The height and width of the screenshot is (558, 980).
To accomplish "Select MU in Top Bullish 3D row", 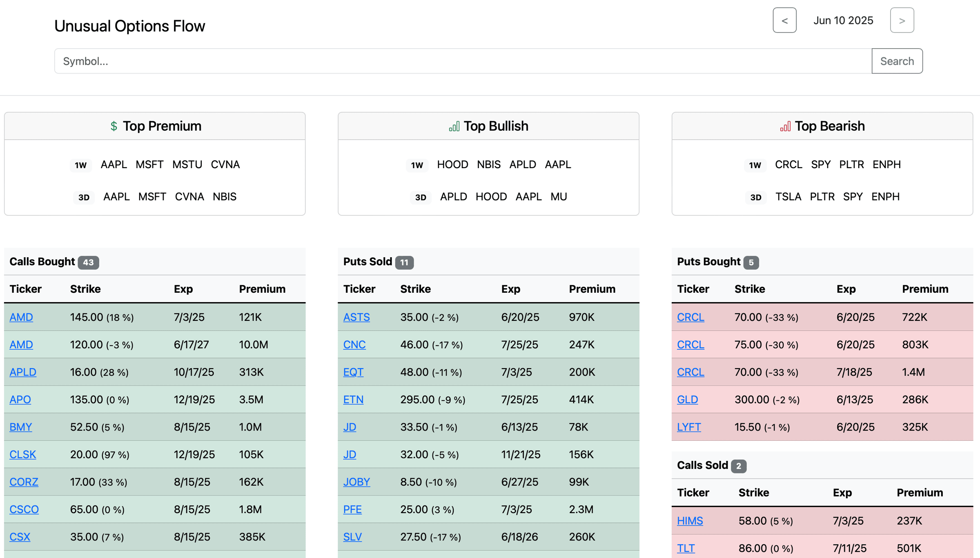I will coord(559,197).
